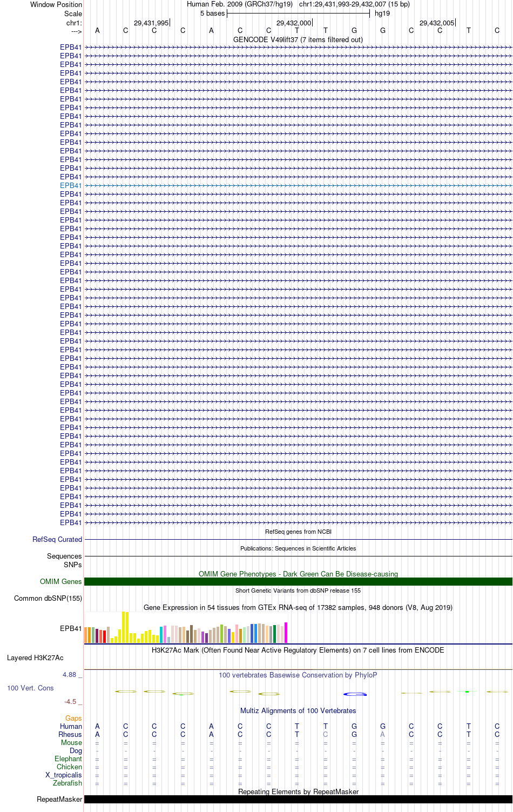Click the Window Position label
Viewport: 513px width, 812px height.
click(56, 4)
